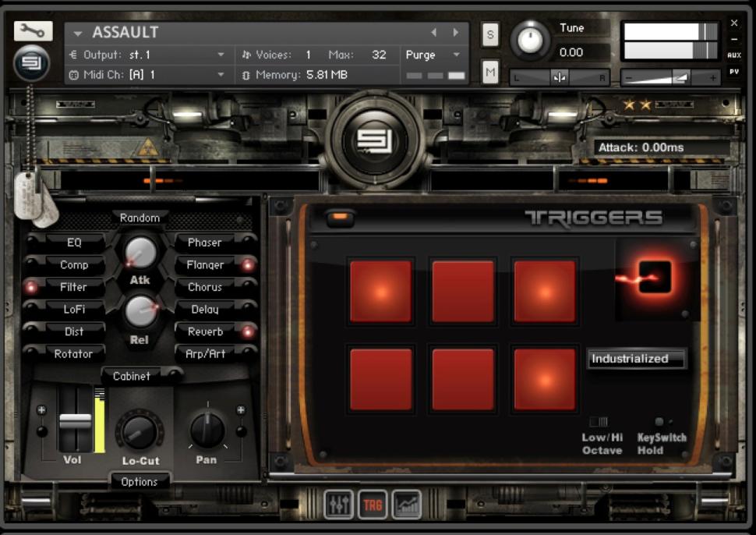Toggle the Filter effect on/off
Viewport: 756px width, 535px height.
click(32, 287)
